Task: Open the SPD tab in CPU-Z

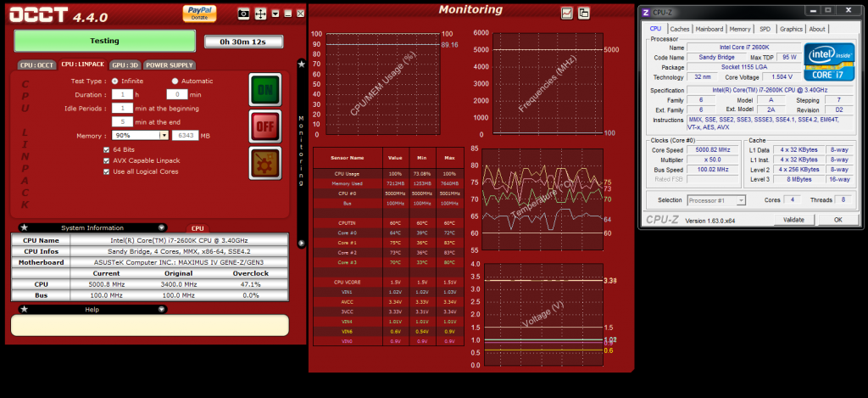Action: tap(765, 30)
